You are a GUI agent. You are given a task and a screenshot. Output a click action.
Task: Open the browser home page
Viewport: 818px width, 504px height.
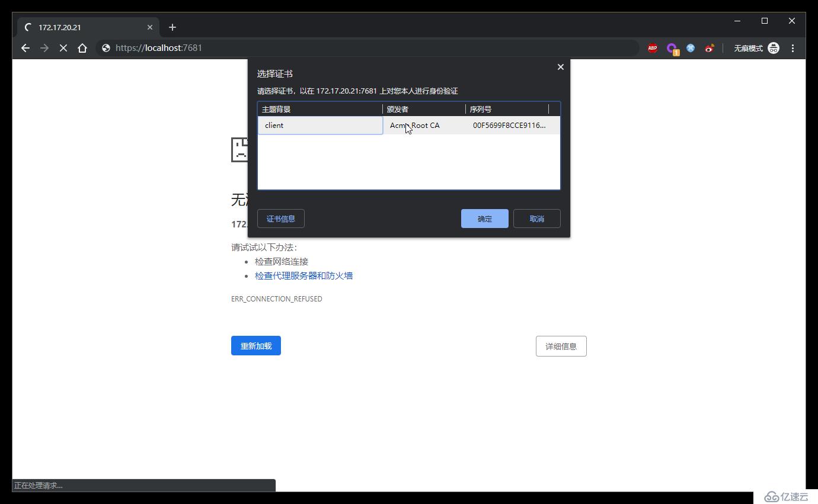pyautogui.click(x=82, y=48)
